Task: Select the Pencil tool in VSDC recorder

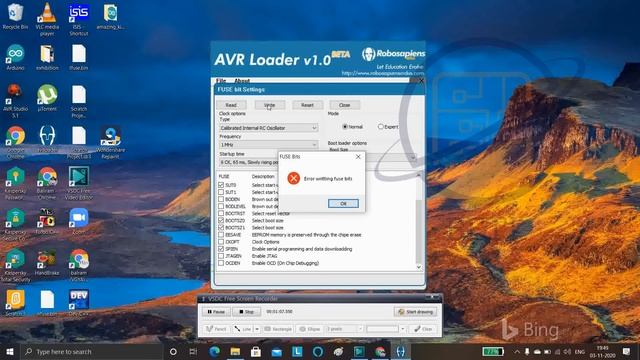Action: (216, 329)
